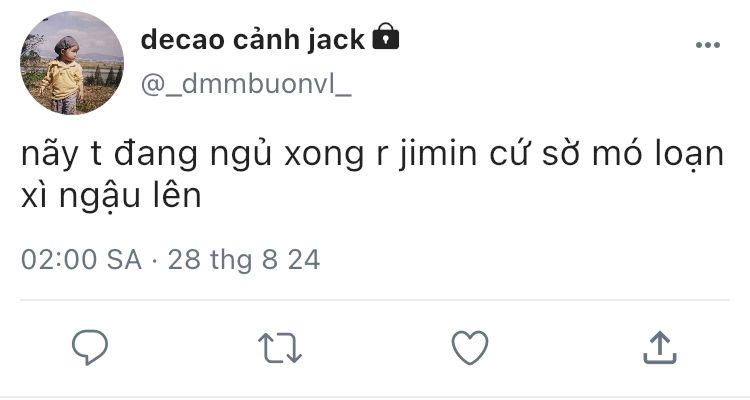Open the share upload arrow icon

660,348
